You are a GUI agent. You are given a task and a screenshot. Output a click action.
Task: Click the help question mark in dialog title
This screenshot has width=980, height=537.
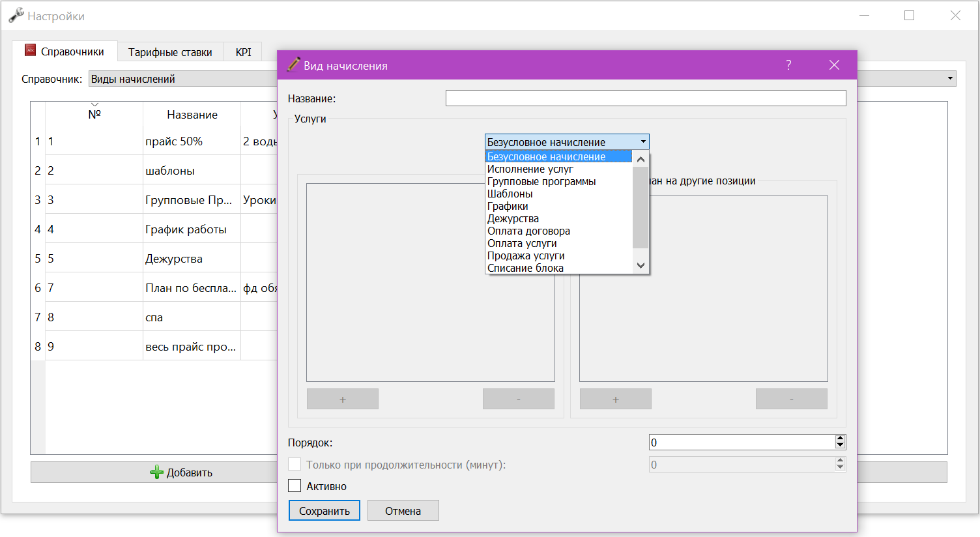(x=788, y=65)
